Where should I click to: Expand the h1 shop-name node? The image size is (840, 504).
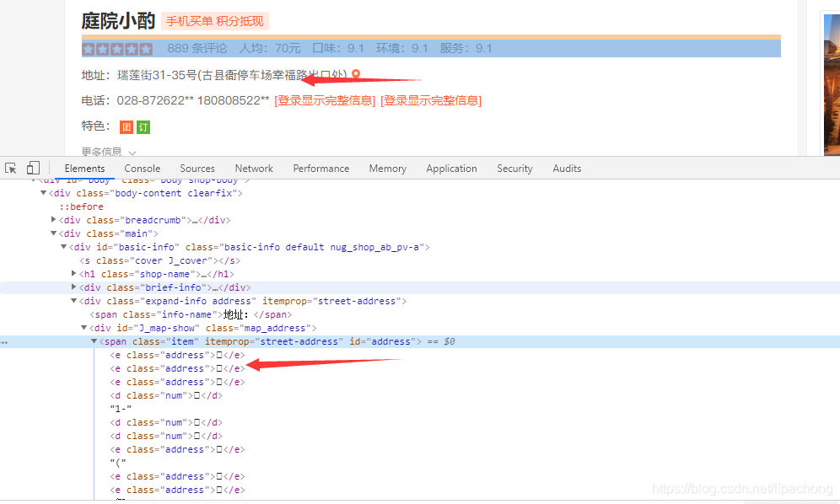pos(74,274)
